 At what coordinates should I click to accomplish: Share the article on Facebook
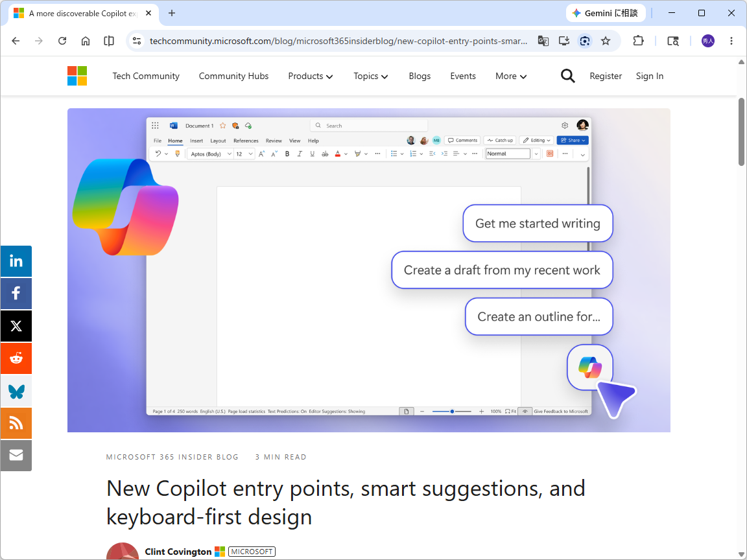pos(16,294)
